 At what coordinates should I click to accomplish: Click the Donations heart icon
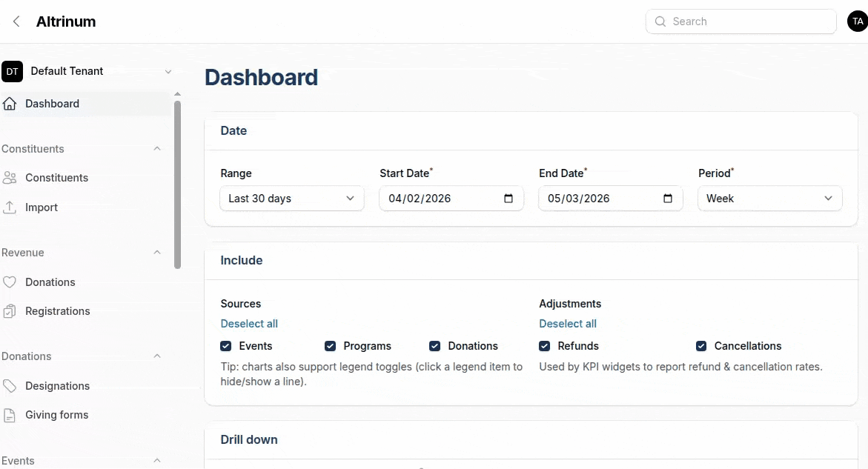[x=10, y=282]
